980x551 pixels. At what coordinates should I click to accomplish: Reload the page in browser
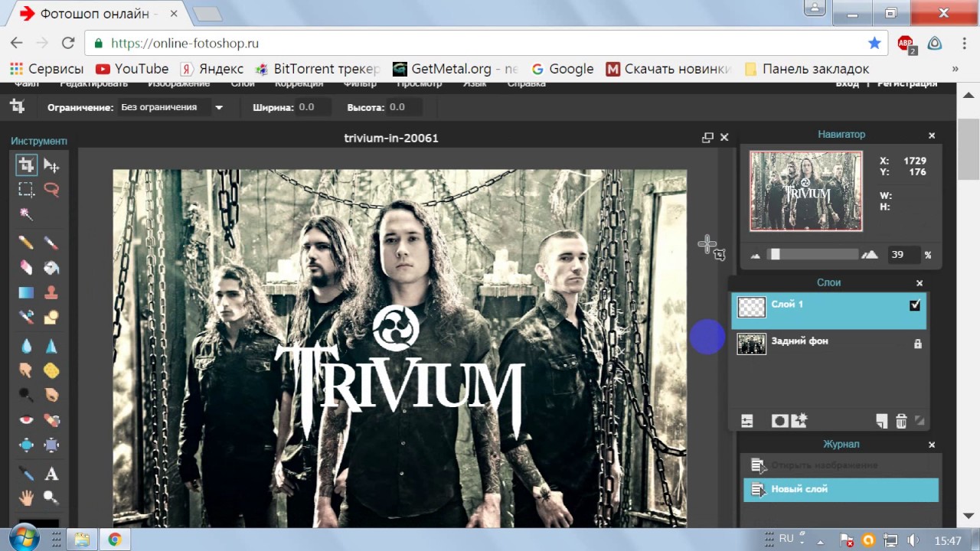point(68,44)
